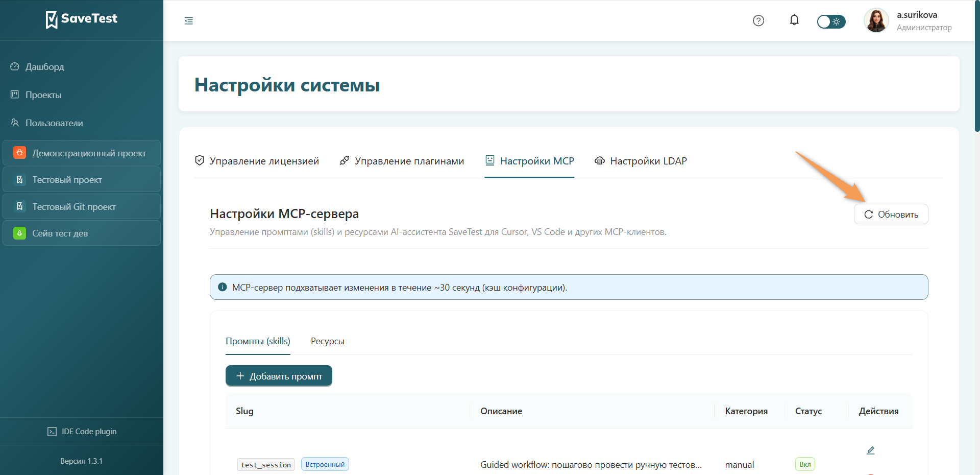Viewport: 980px width, 475px height.
Task: Click test_session slug
Action: pos(266,465)
